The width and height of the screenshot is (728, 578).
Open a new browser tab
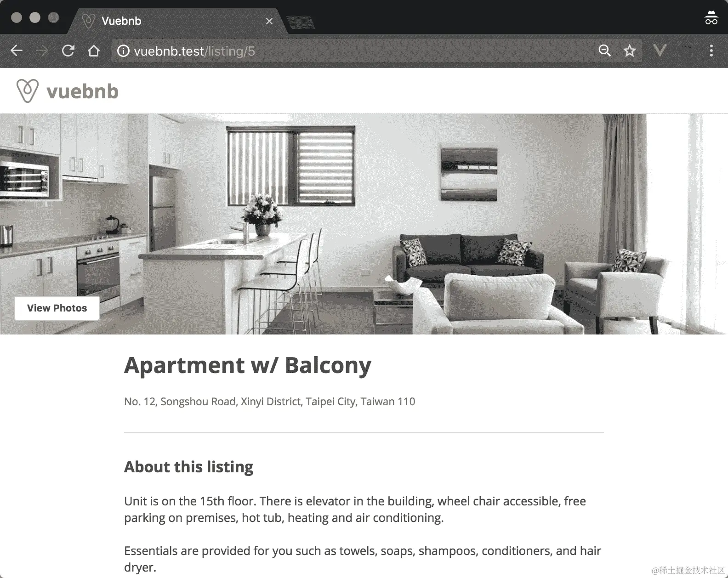(301, 22)
